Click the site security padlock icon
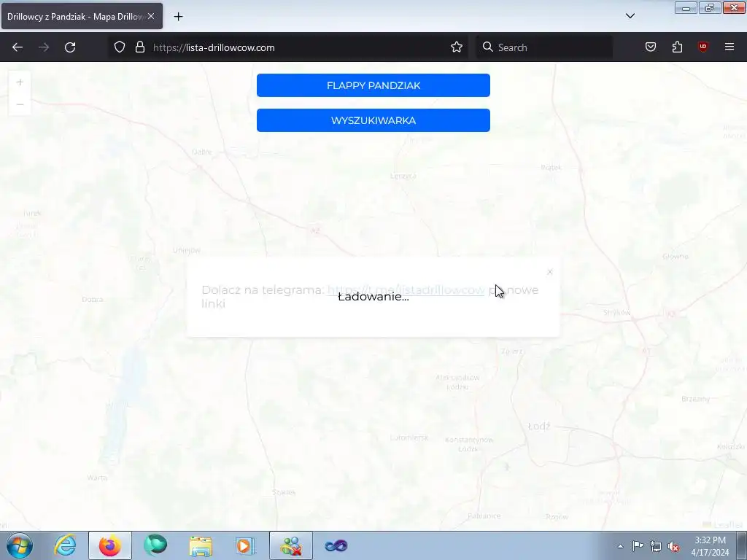The image size is (747, 560). pos(139,47)
